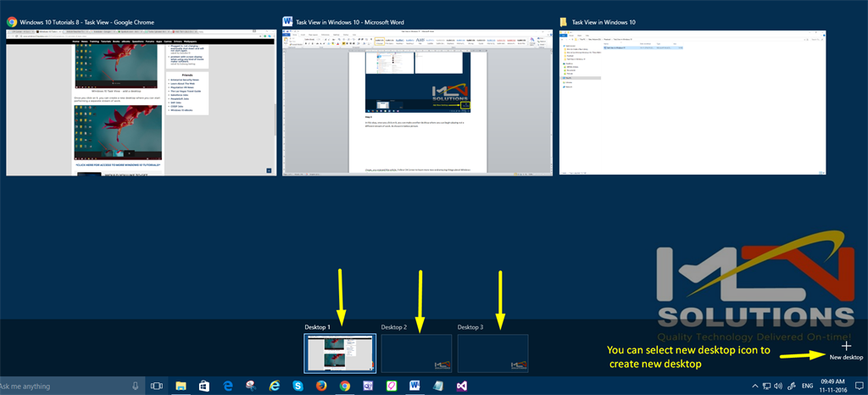Open the Task View button on taskbar
Screen dimensions: 868x395
coord(157,386)
